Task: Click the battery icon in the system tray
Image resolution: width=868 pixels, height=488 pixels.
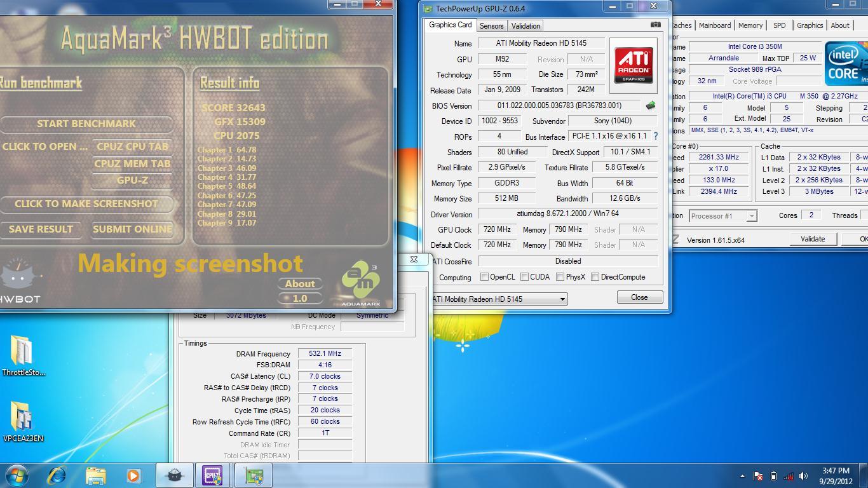Action: tap(773, 476)
